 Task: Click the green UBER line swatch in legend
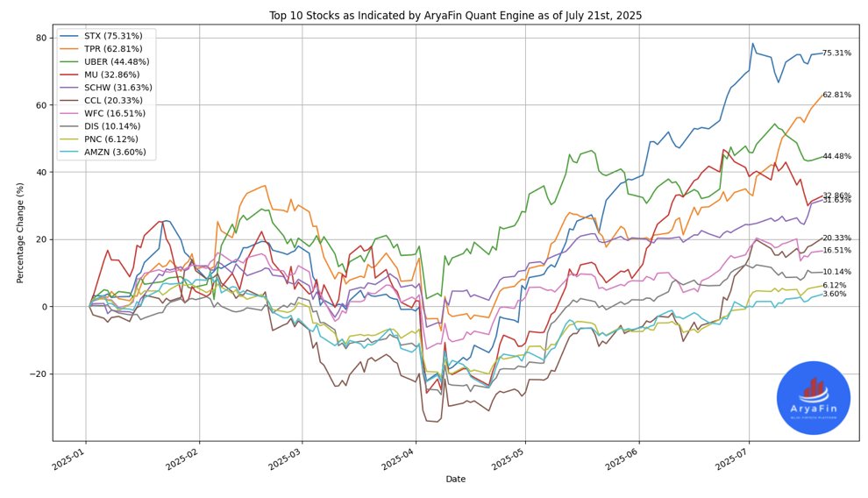(70, 61)
